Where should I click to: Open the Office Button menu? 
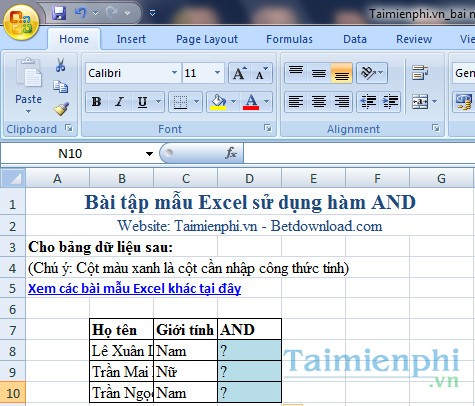[21, 23]
